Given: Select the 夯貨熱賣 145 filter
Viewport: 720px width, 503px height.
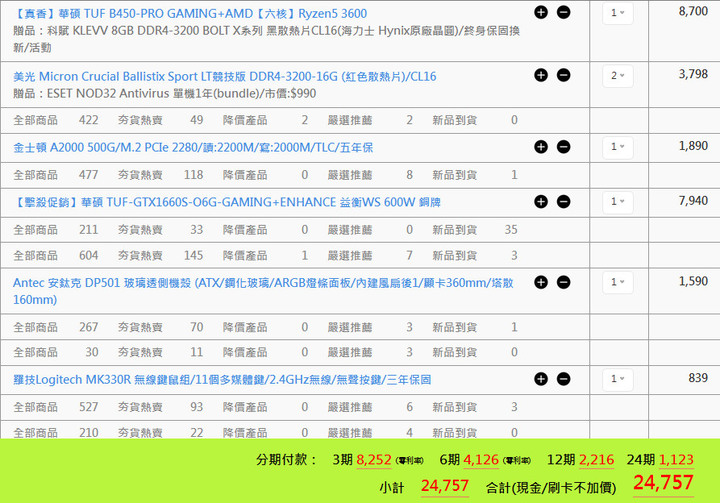Looking at the screenshot, I should (160, 255).
